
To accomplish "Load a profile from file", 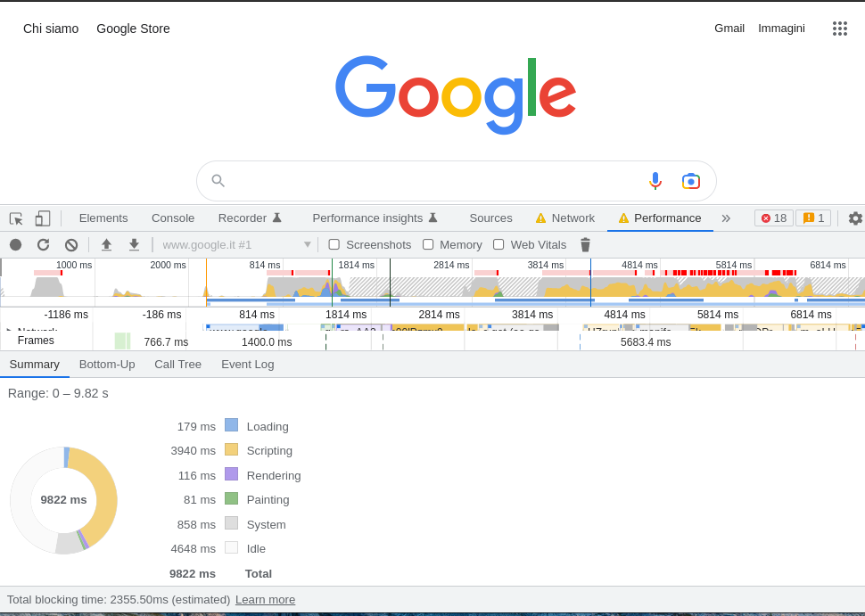I will [x=106, y=245].
